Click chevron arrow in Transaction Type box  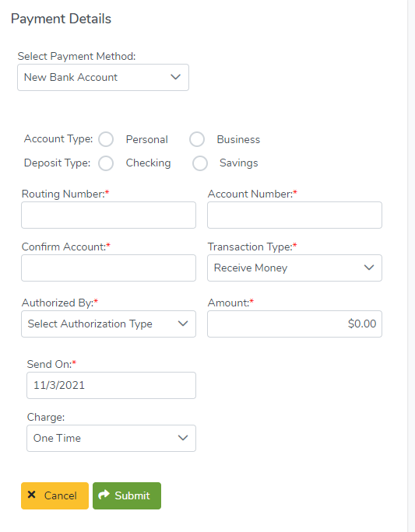point(369,268)
